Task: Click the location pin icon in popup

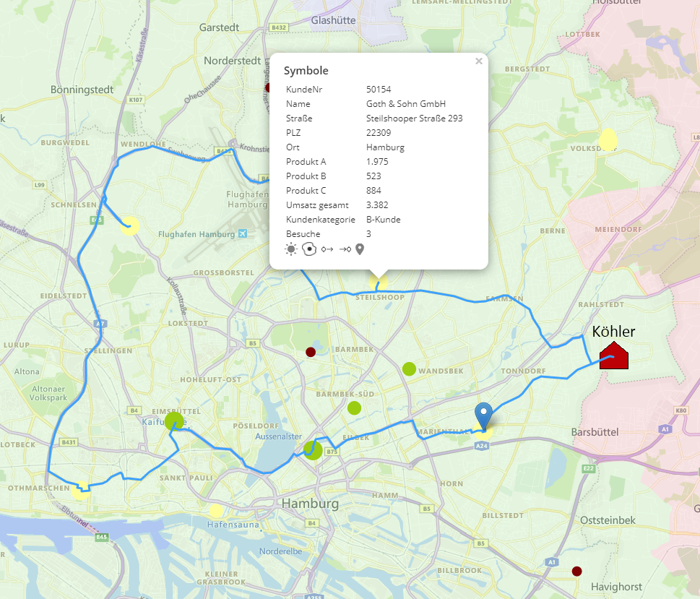Action: click(x=360, y=249)
